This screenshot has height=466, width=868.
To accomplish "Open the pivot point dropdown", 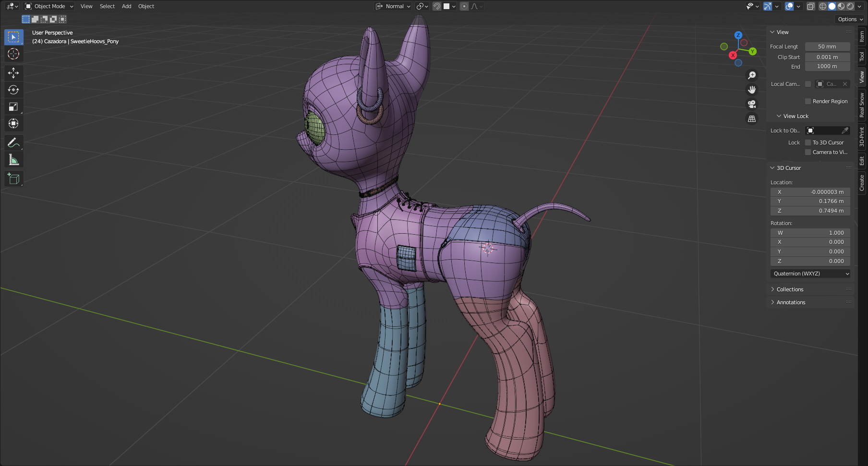I will click(x=422, y=6).
